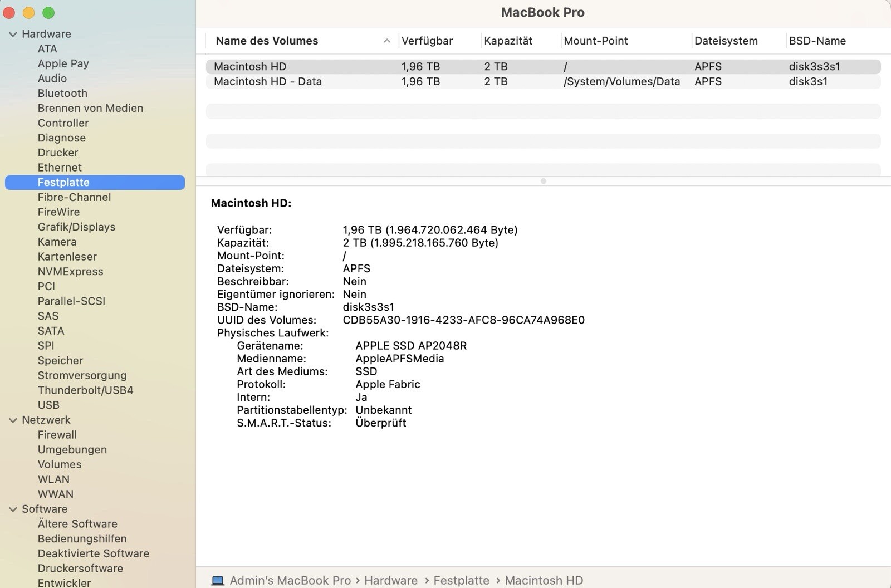This screenshot has width=891, height=588.
Task: Sort by the Verfügbar column header
Action: click(x=427, y=41)
